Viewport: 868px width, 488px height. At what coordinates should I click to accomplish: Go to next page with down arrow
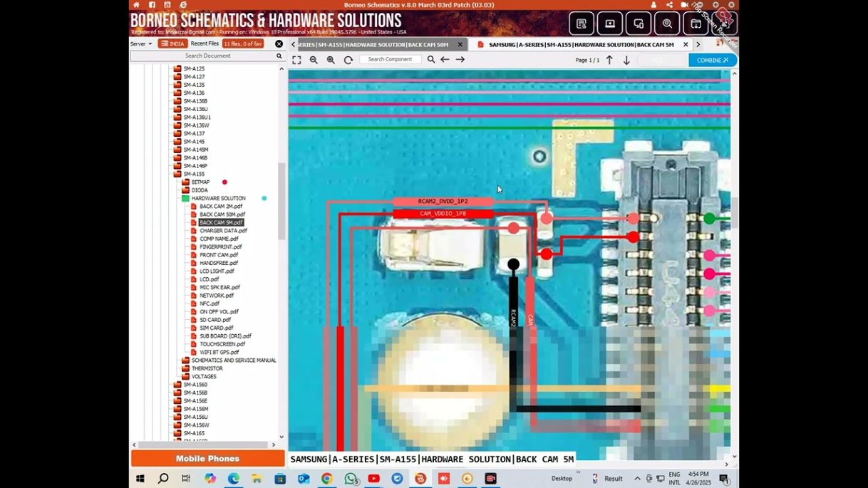[626, 61]
